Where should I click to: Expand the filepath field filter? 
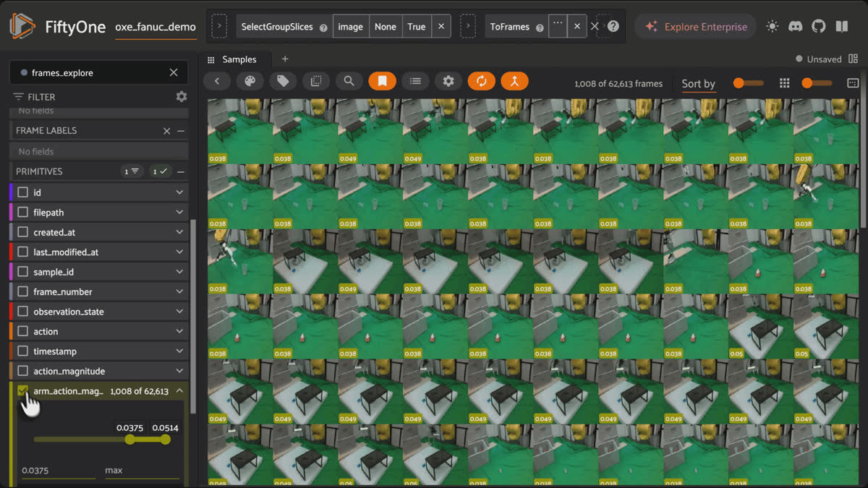(179, 213)
